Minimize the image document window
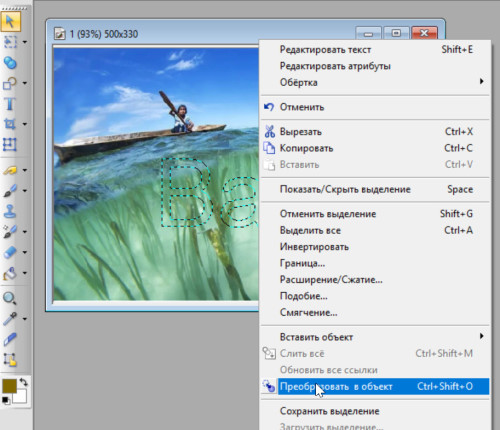500x430 pixels. coord(368,33)
